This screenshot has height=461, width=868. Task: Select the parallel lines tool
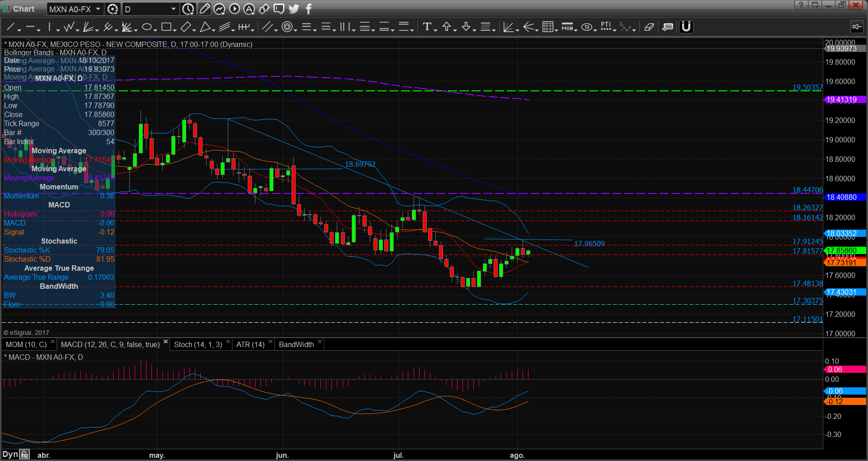tap(267, 28)
